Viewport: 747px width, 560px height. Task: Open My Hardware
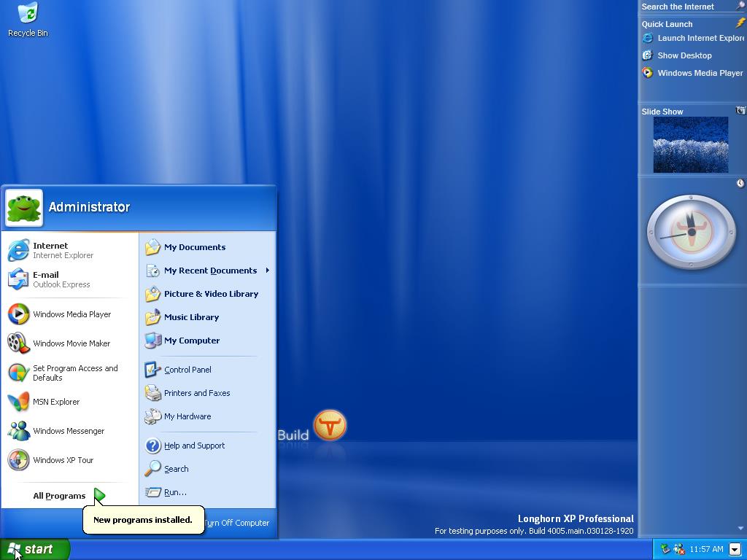pyautogui.click(x=208, y=416)
